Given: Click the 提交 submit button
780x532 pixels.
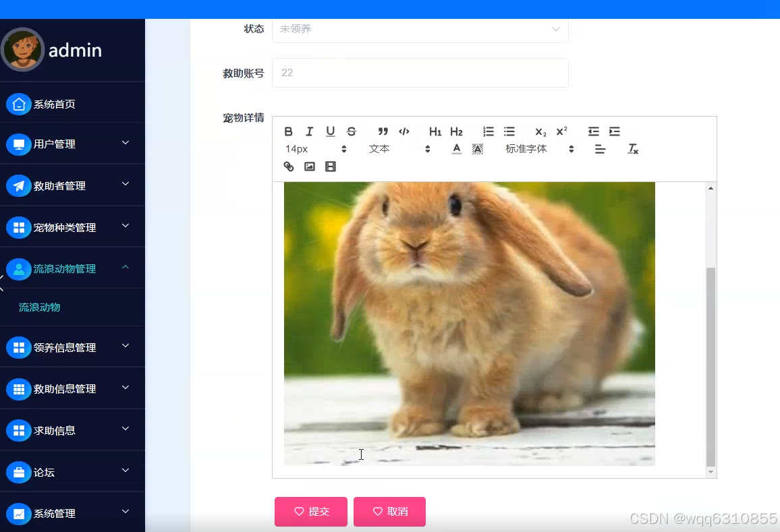Looking at the screenshot, I should click(310, 512).
